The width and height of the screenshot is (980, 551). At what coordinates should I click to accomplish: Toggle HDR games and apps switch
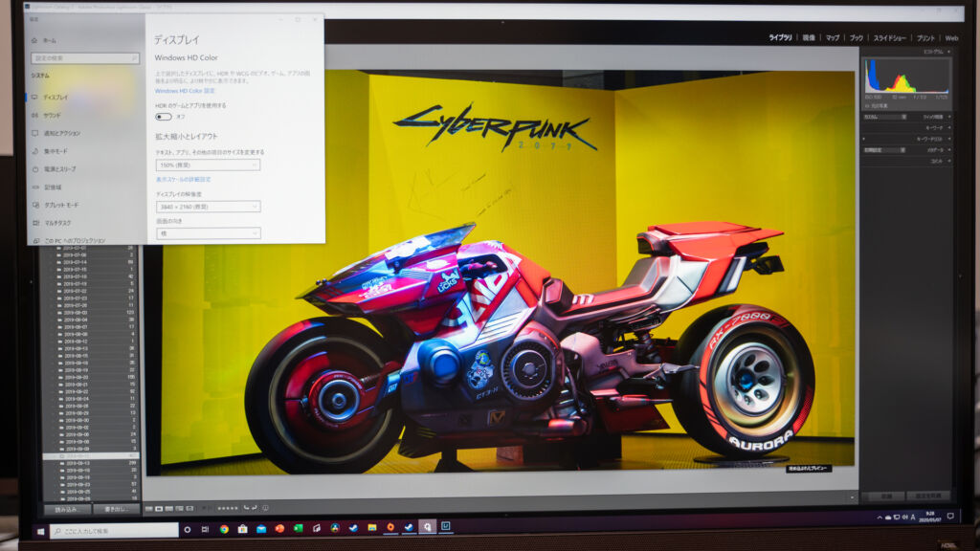(163, 117)
